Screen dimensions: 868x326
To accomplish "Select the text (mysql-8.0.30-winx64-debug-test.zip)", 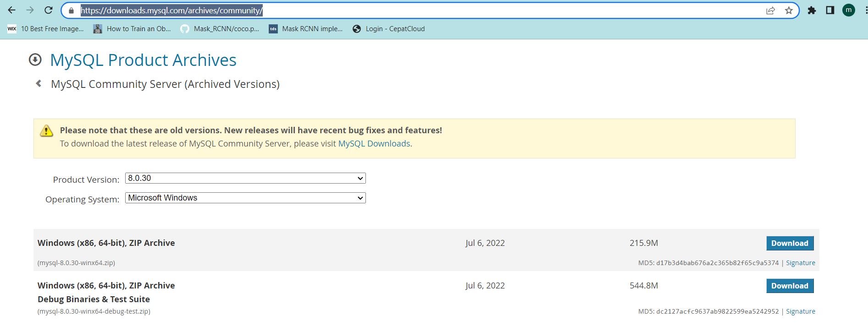I will pos(94,311).
